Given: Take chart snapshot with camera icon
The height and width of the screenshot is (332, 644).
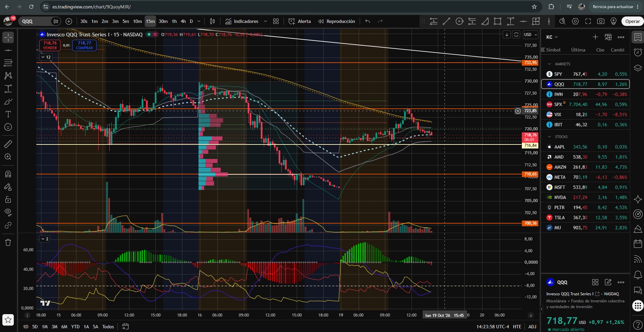Looking at the screenshot, I should coord(601,21).
